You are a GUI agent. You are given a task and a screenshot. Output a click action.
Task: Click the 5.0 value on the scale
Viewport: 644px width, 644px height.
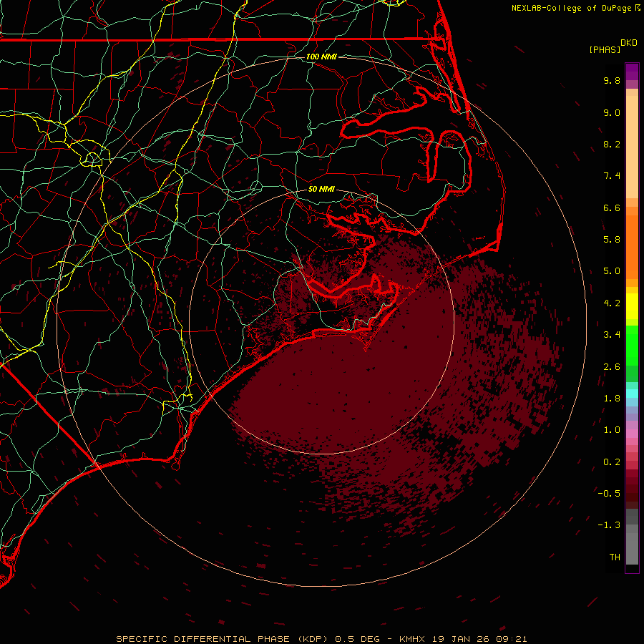pos(612,271)
